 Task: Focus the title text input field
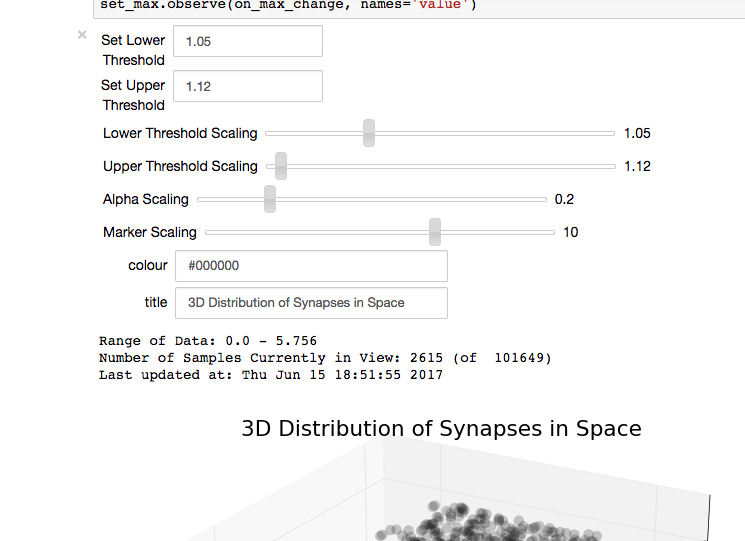(x=311, y=303)
